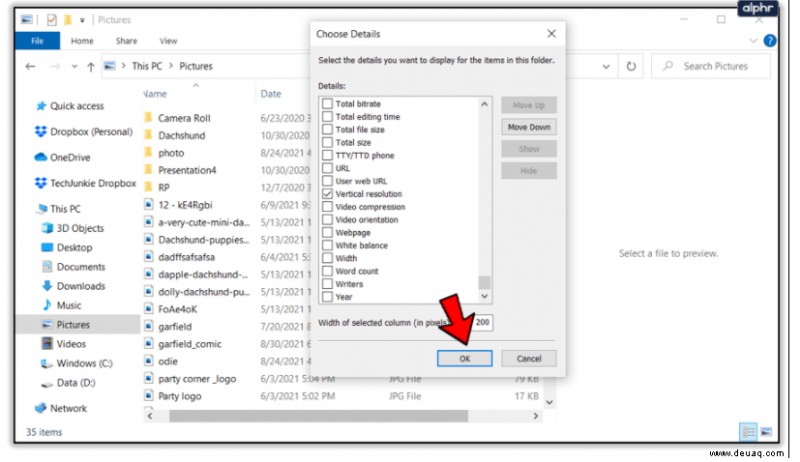Click the Network icon in sidebar

pos(41,408)
